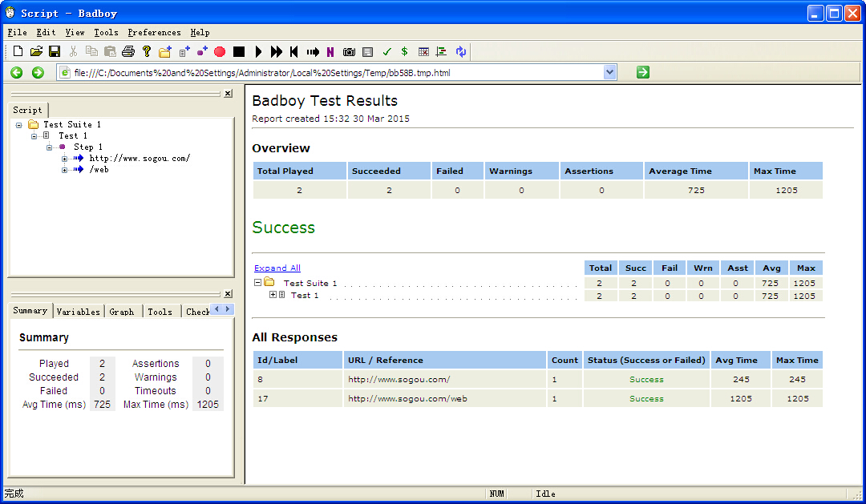Click the Play button in toolbar

point(258,52)
